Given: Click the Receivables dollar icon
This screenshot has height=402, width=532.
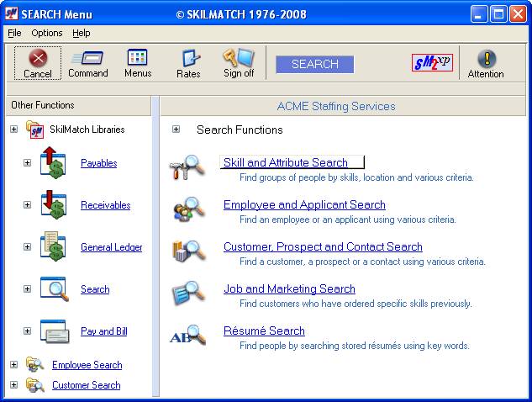Looking at the screenshot, I should click(x=53, y=204).
